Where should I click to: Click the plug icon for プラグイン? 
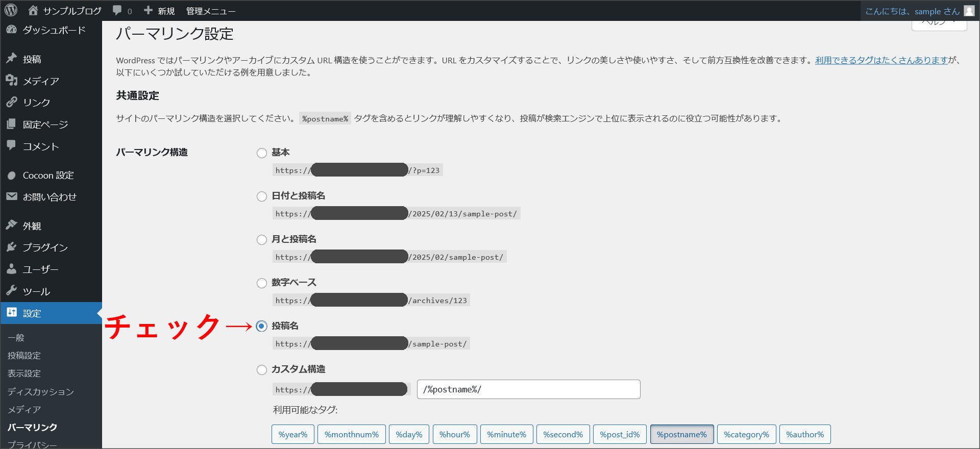coord(12,247)
